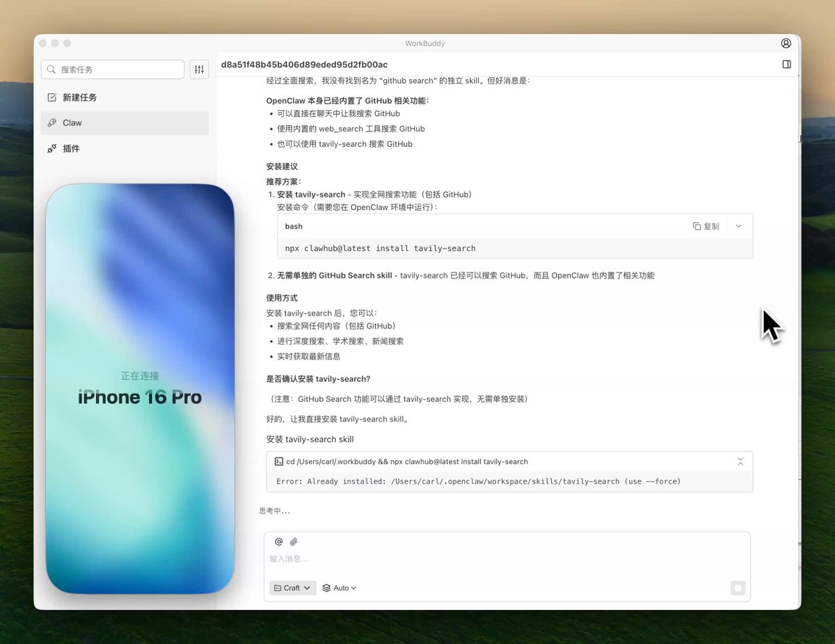Click the 推荐方案 label
835x644 pixels.
pyautogui.click(x=284, y=182)
